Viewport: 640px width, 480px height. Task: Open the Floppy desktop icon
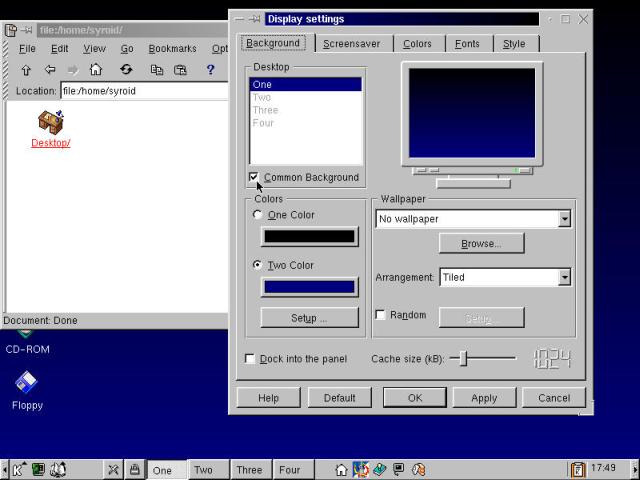[x=26, y=383]
